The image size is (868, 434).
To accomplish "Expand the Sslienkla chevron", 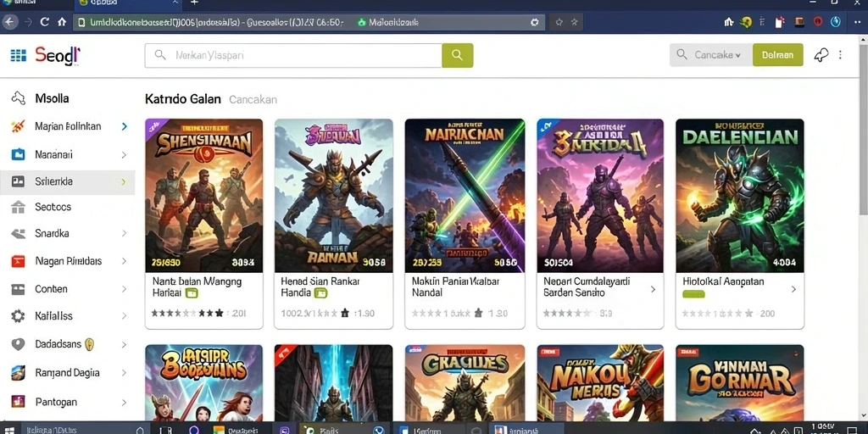I will pos(124,182).
